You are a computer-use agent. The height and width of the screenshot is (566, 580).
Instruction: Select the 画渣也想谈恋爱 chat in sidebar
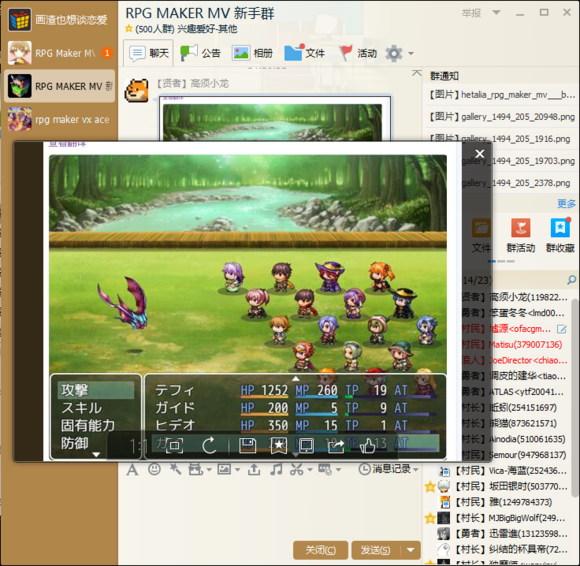click(x=59, y=20)
